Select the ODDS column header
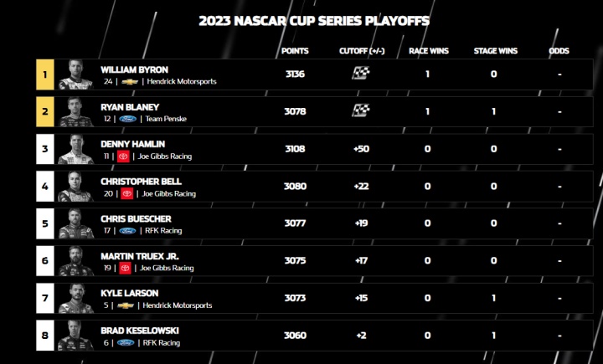This screenshot has height=364, width=603. tap(559, 51)
